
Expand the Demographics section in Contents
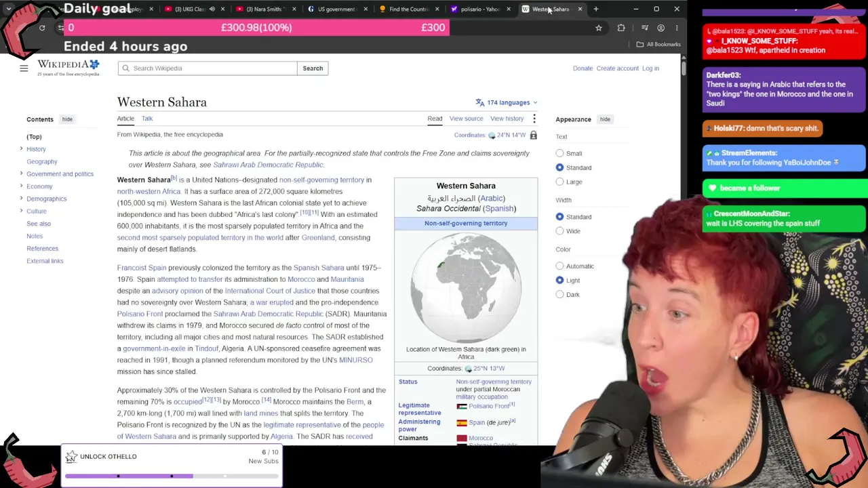tap(21, 199)
